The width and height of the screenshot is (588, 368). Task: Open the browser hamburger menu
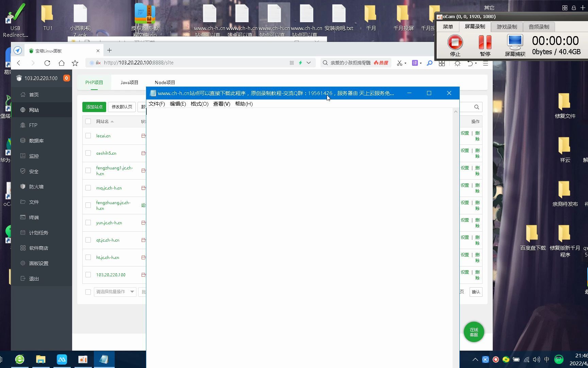point(486,63)
